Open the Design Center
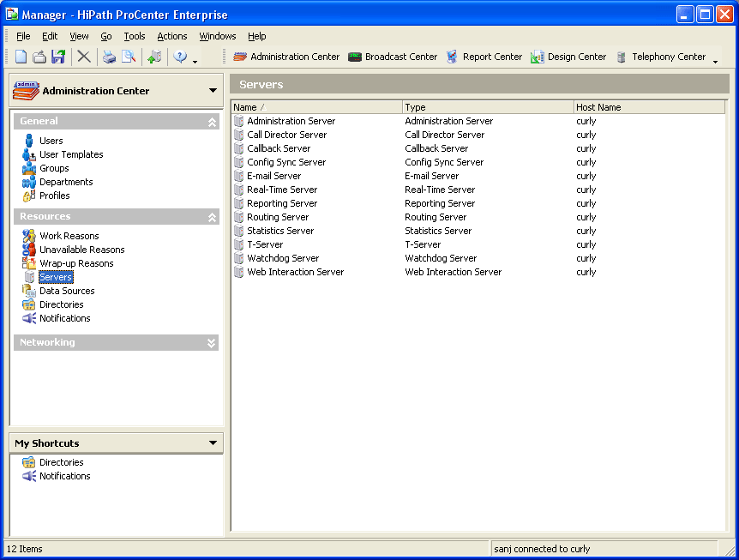 tap(568, 57)
